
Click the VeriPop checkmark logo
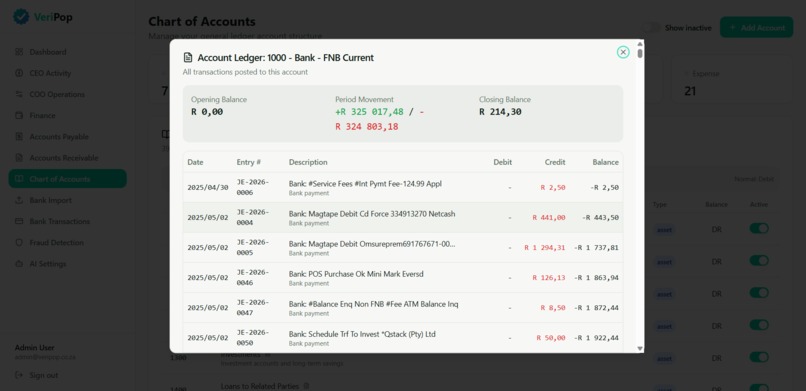pos(21,16)
